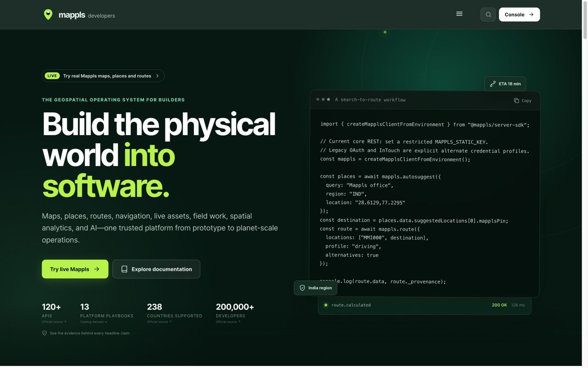This screenshot has width=588, height=368.
Task: Click the code panel title search-to-route workflow
Action: pos(370,100)
